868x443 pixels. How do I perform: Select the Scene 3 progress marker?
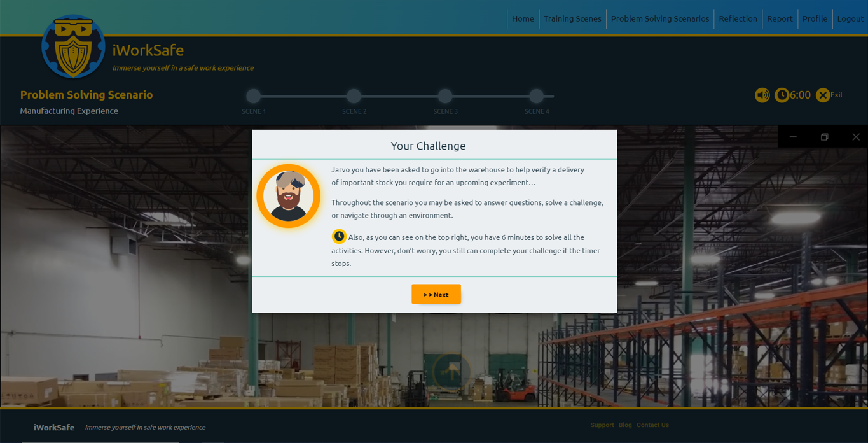(445, 96)
